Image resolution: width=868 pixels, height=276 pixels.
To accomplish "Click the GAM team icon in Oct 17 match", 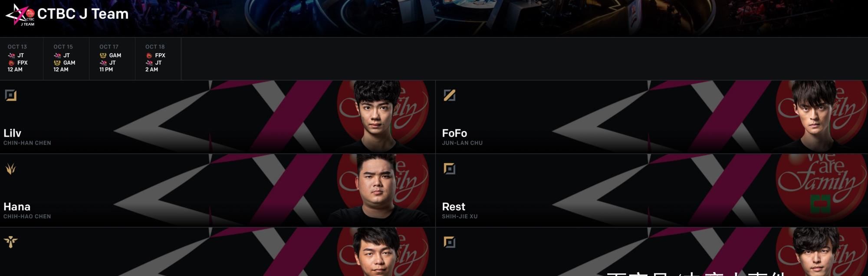I will point(103,56).
